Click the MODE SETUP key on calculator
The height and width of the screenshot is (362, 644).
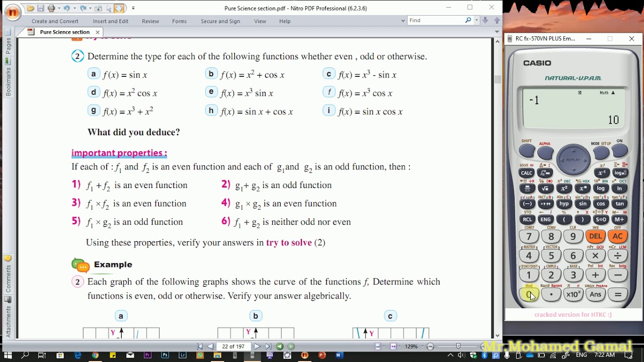click(601, 152)
